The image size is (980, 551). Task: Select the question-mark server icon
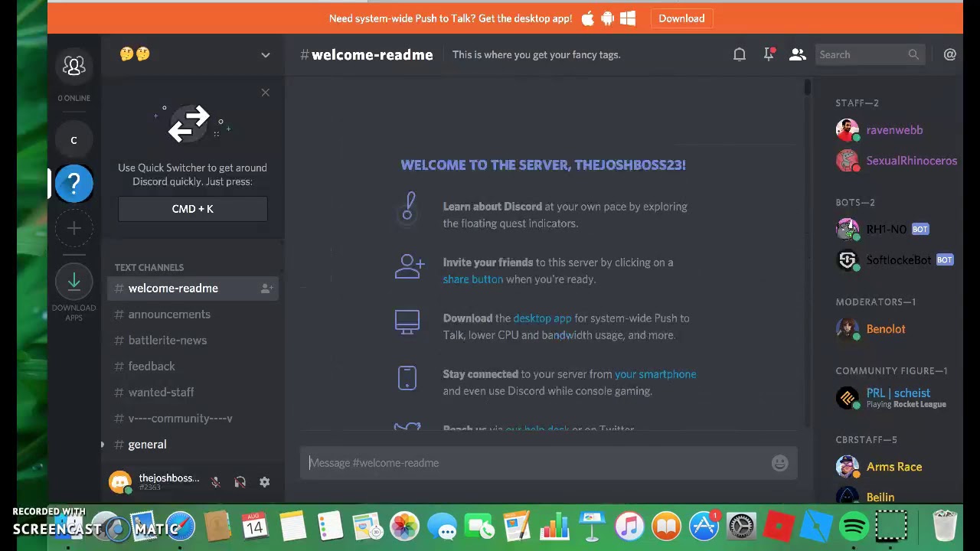[x=74, y=184]
